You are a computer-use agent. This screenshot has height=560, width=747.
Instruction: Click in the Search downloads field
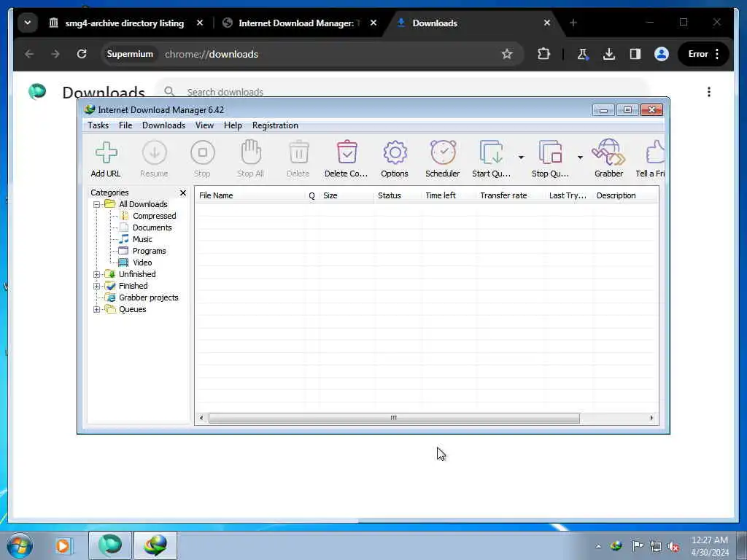(x=403, y=91)
